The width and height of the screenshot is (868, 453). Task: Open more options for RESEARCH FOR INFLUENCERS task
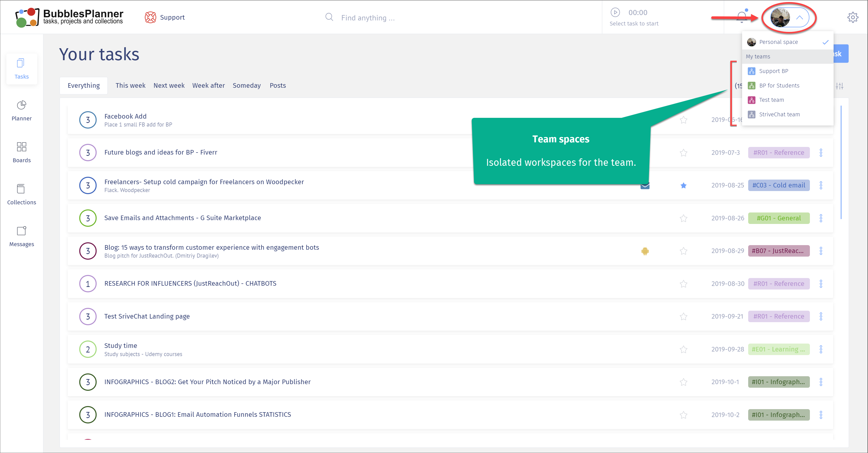click(821, 284)
